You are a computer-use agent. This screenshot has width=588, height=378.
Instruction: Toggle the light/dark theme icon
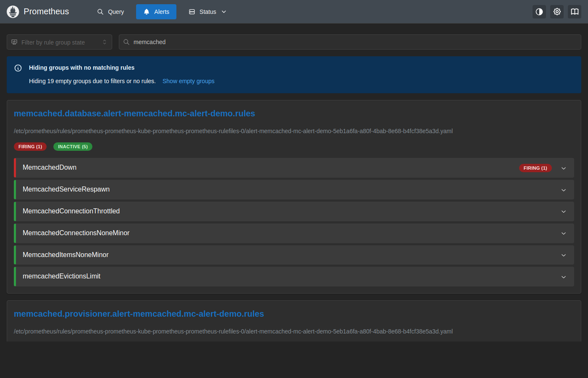[539, 12]
